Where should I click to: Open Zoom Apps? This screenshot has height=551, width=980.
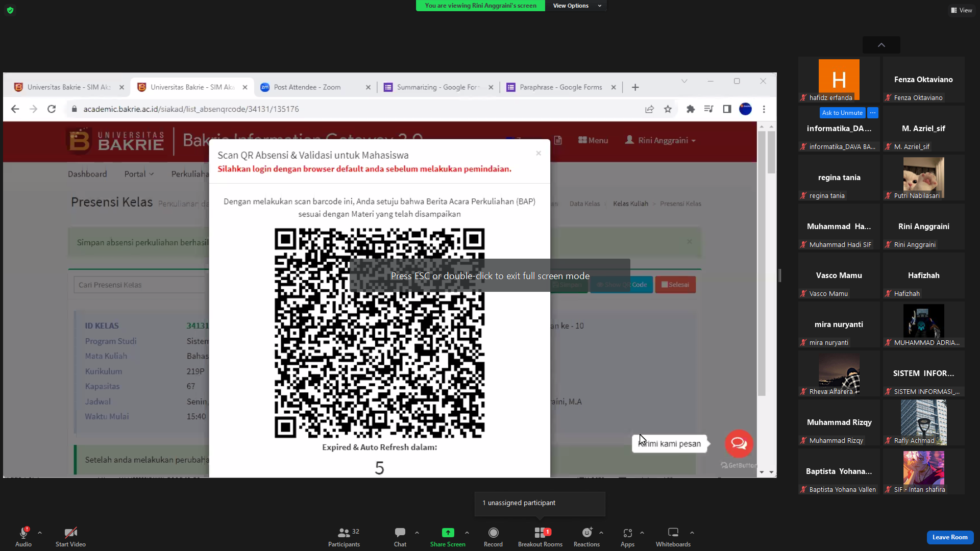pyautogui.click(x=627, y=537)
